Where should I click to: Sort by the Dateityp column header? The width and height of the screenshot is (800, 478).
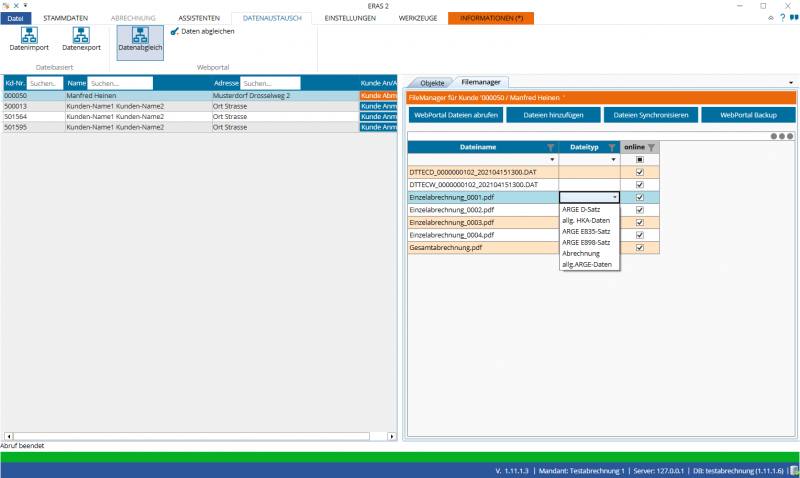click(584, 147)
